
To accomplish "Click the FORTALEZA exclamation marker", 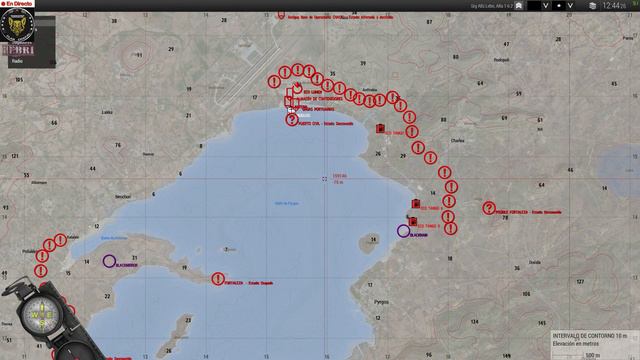I will tap(218, 279).
